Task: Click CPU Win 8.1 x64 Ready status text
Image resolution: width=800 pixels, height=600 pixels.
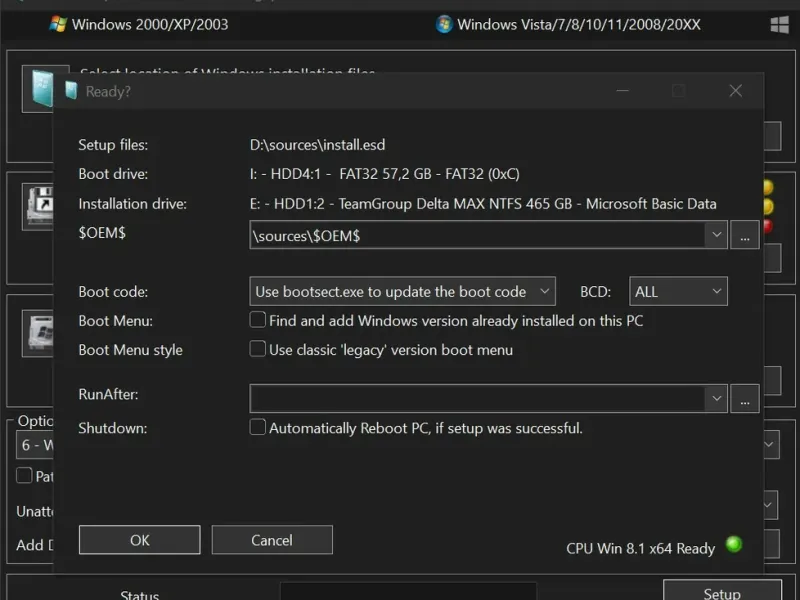Action: click(x=640, y=548)
